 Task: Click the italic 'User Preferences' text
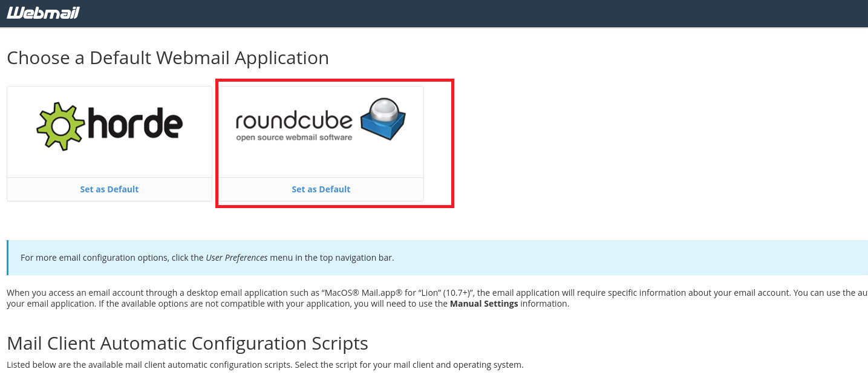[237, 258]
